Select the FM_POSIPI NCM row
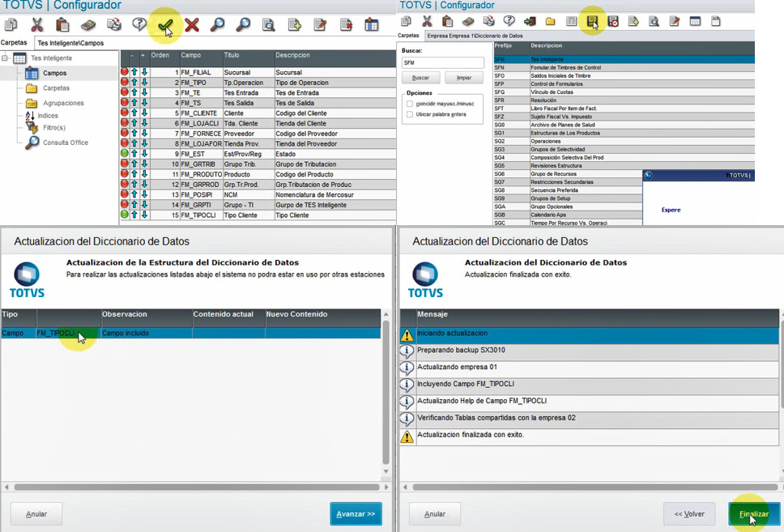784x532 pixels. [258, 194]
